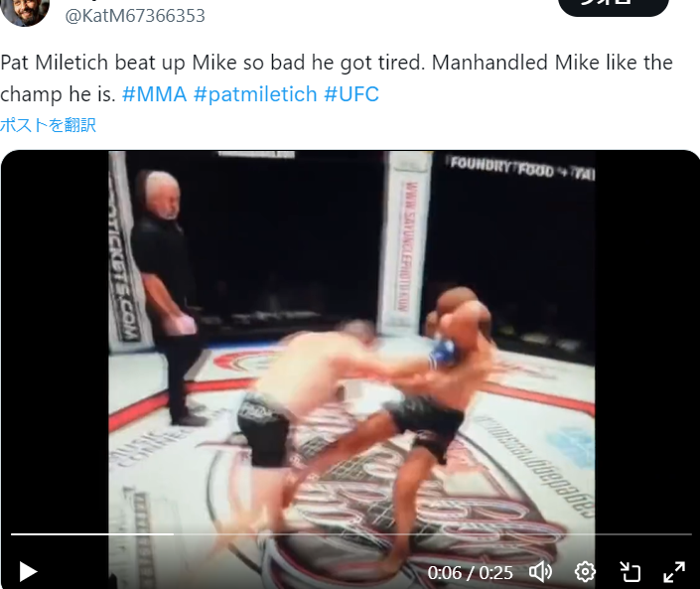700x589 pixels.
Task: Open the poster's profile avatar
Action: click(x=25, y=11)
